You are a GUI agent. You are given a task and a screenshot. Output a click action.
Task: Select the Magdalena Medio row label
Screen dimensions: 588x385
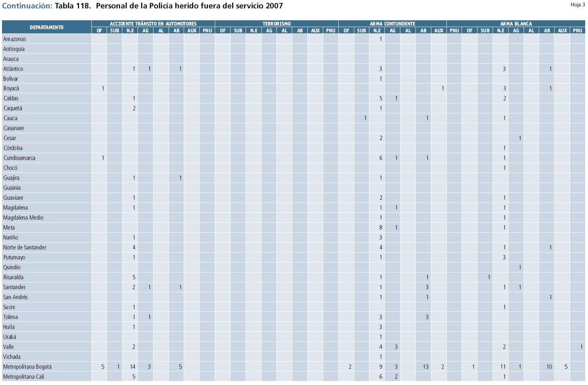point(23,218)
